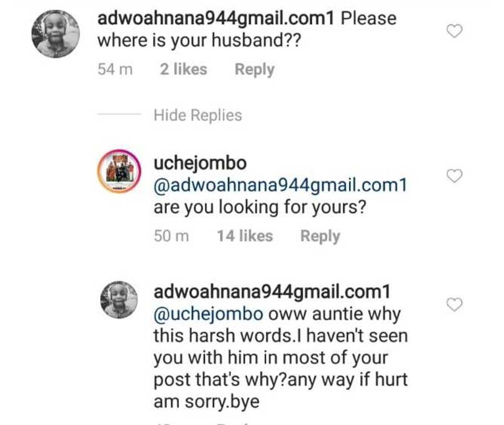Show the 14 likes on uchejombo's reply
This screenshot has width=504, height=425.
245,236
